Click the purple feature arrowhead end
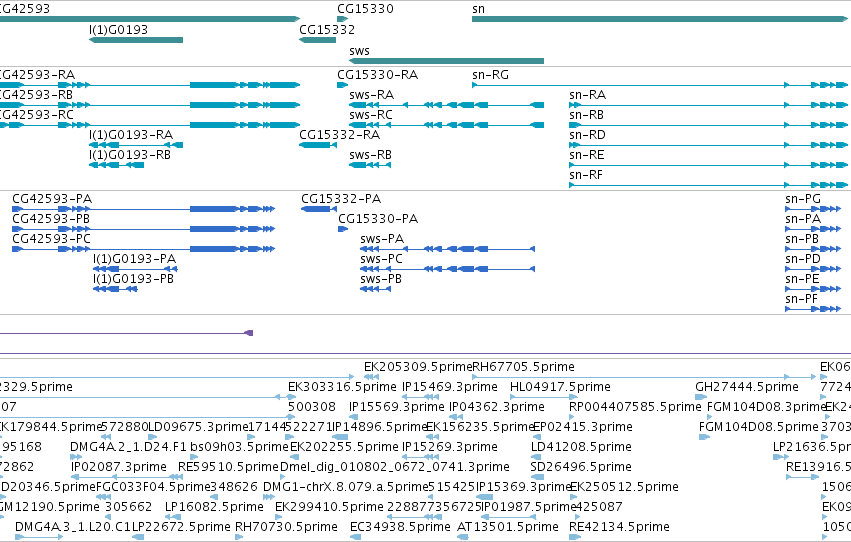 pos(249,333)
